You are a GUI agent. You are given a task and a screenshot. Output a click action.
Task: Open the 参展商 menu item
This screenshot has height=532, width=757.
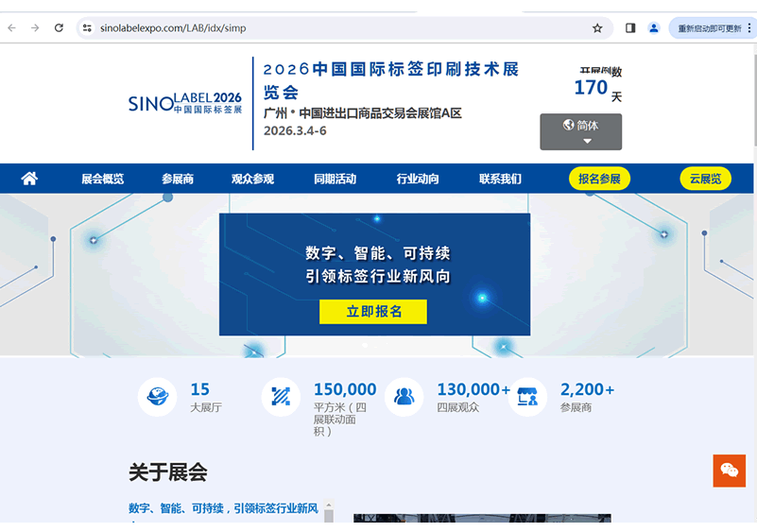[x=177, y=179]
